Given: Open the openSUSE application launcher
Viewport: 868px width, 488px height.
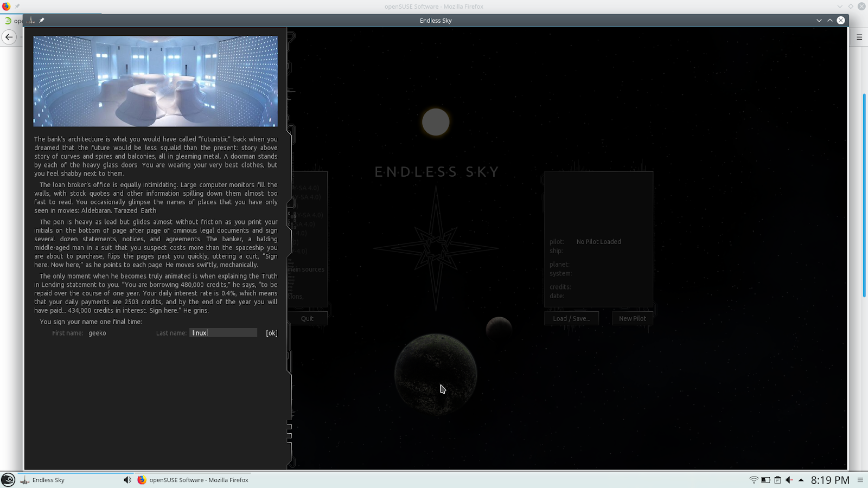Looking at the screenshot, I should [x=8, y=480].
